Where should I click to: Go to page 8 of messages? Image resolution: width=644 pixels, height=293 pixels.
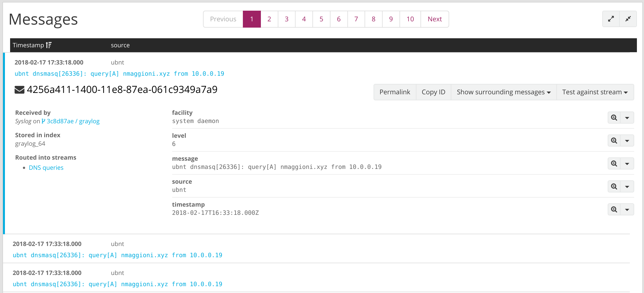point(374,19)
